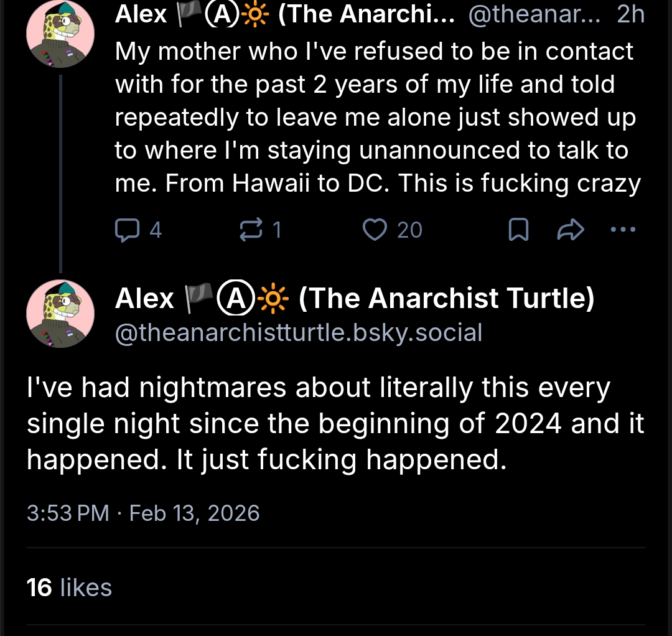This screenshot has width=672, height=636.
Task: Click the truncated @theanar... handle
Action: coord(534,14)
